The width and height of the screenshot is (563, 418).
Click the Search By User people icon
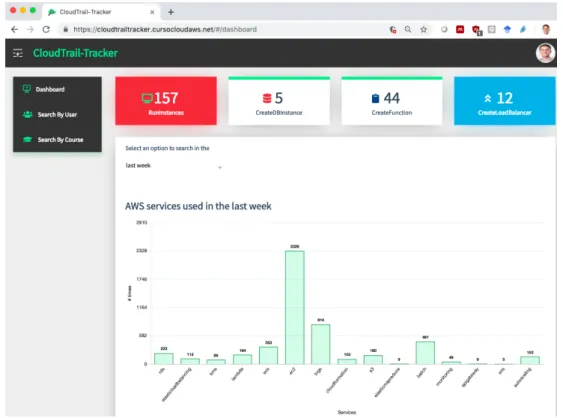[x=28, y=115]
